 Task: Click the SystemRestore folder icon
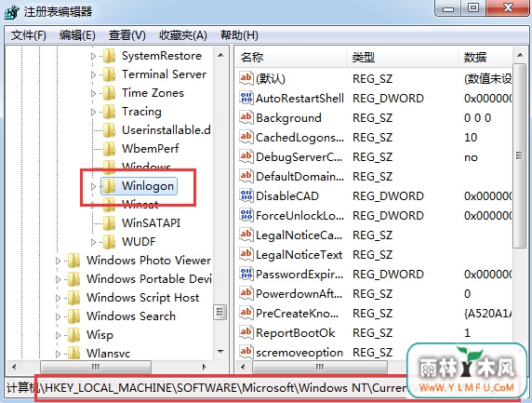click(x=109, y=56)
